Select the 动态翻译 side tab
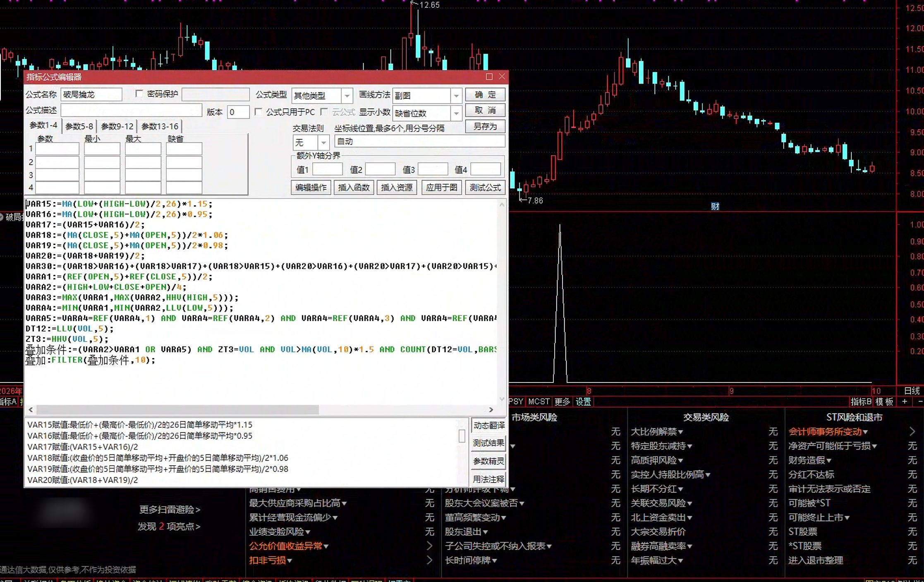The image size is (924, 582). point(488,426)
